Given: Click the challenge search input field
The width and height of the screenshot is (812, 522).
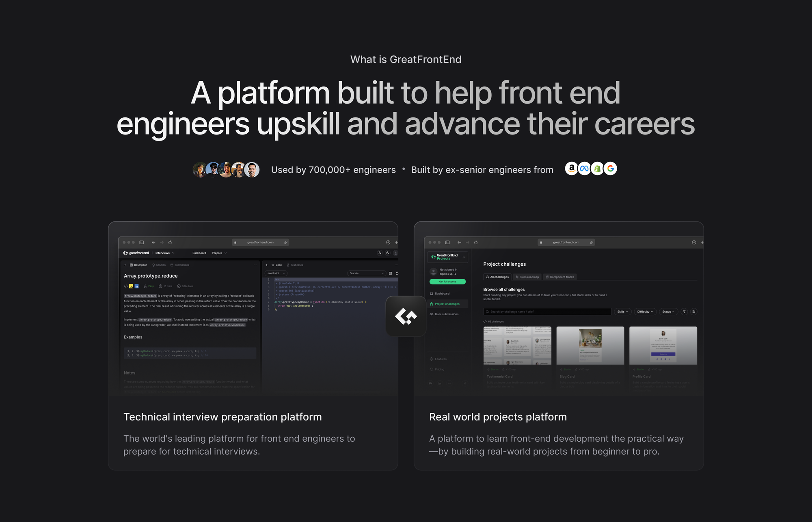Looking at the screenshot, I should (x=547, y=312).
